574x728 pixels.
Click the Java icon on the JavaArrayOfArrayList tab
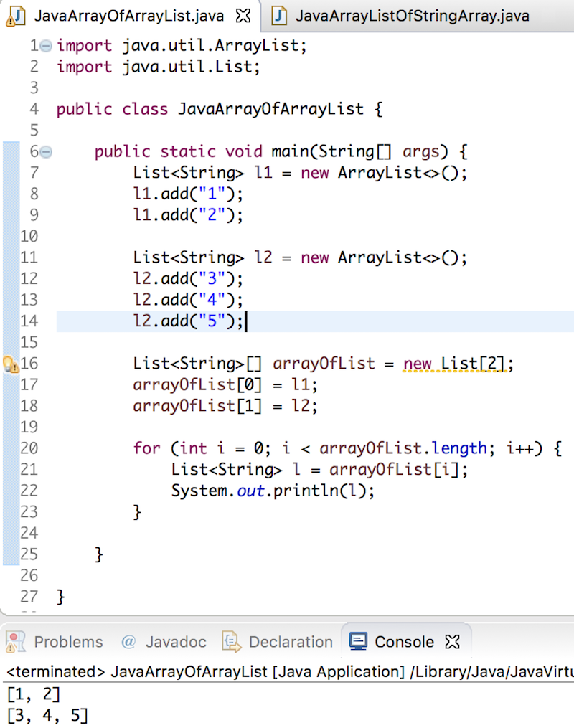coord(18,15)
